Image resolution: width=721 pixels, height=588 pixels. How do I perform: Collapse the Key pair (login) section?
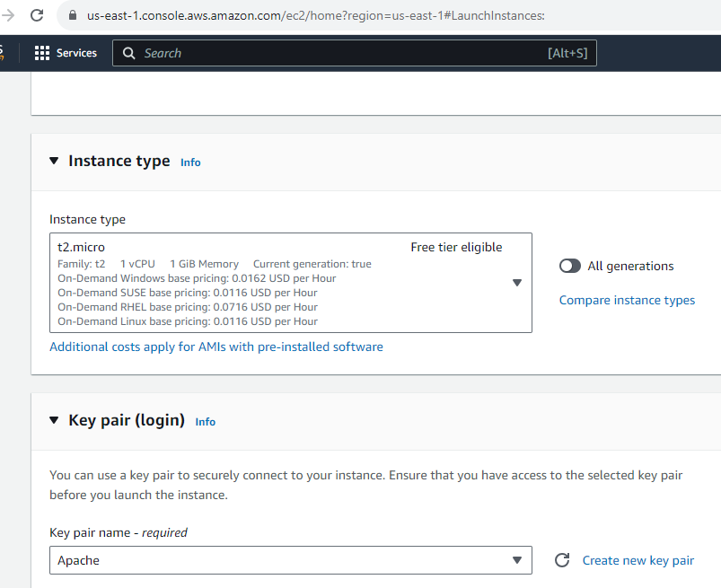coord(54,420)
